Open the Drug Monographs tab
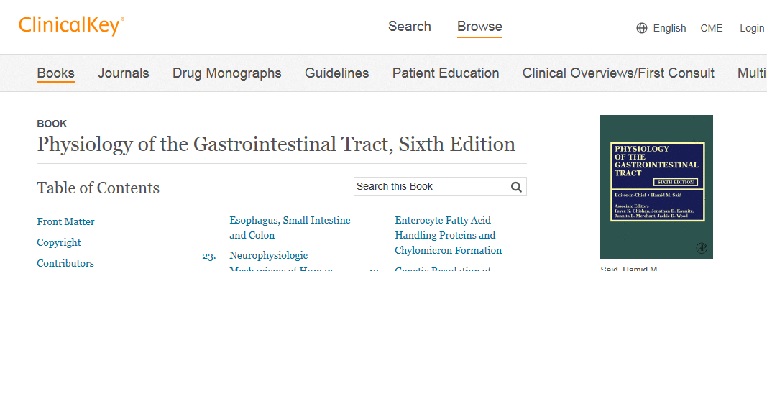Image resolution: width=771 pixels, height=401 pixels. click(x=227, y=73)
